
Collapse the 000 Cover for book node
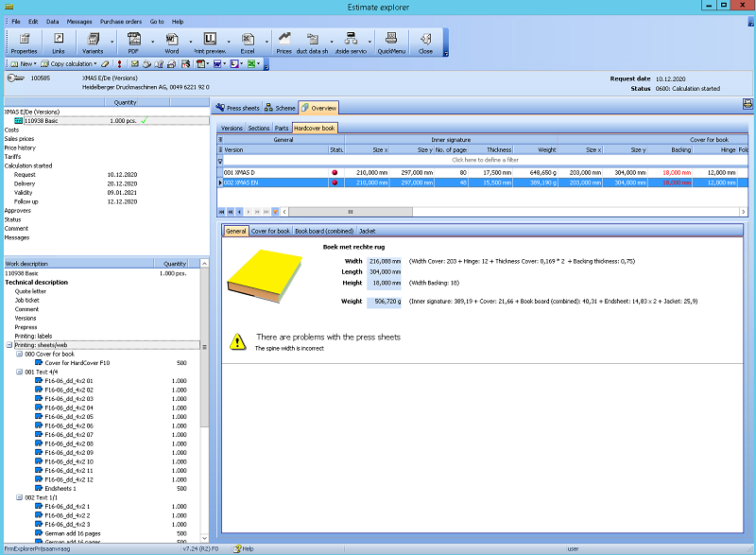click(19, 354)
